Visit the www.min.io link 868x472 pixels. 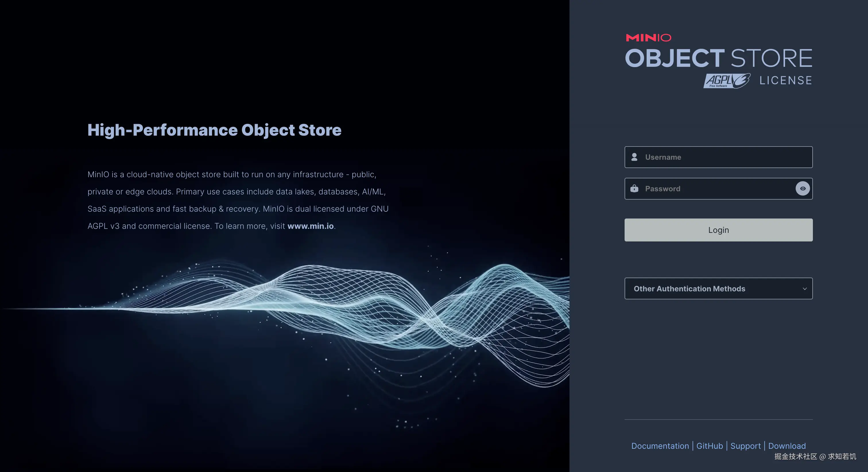(x=310, y=226)
